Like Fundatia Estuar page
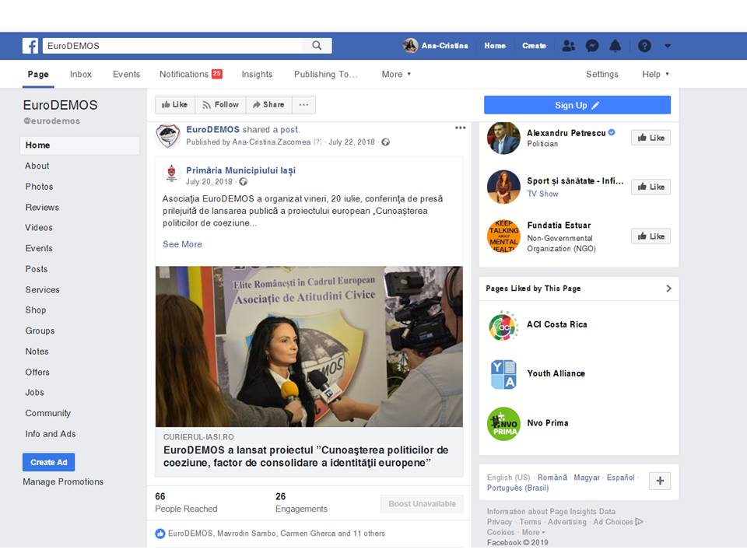747x560 pixels. (651, 236)
